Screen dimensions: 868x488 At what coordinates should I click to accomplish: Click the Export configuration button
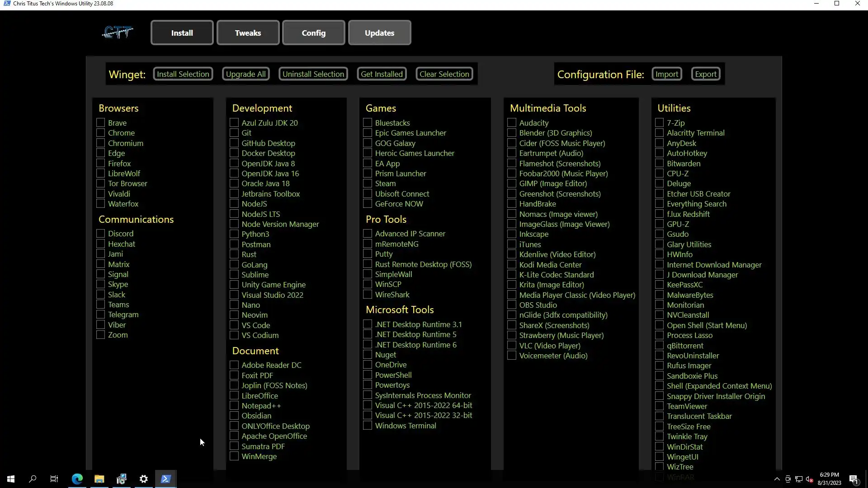click(x=705, y=74)
